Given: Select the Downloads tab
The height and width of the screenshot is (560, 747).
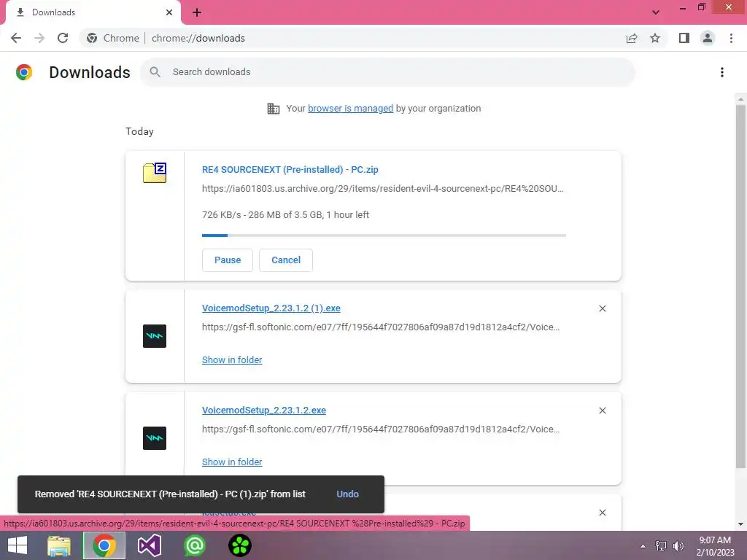Looking at the screenshot, I should 93,12.
